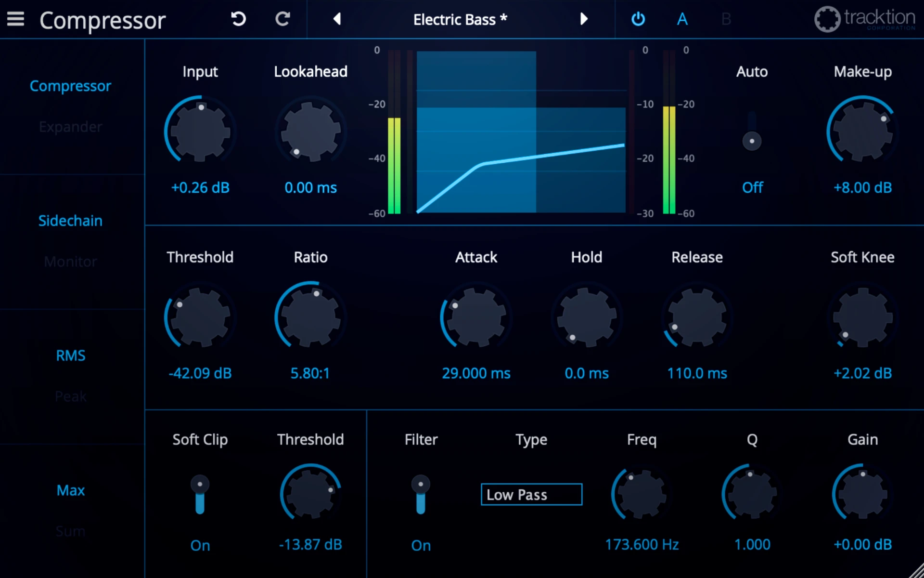Click the compression transfer curve graph
The width and height of the screenshot is (924, 578).
tap(521, 131)
